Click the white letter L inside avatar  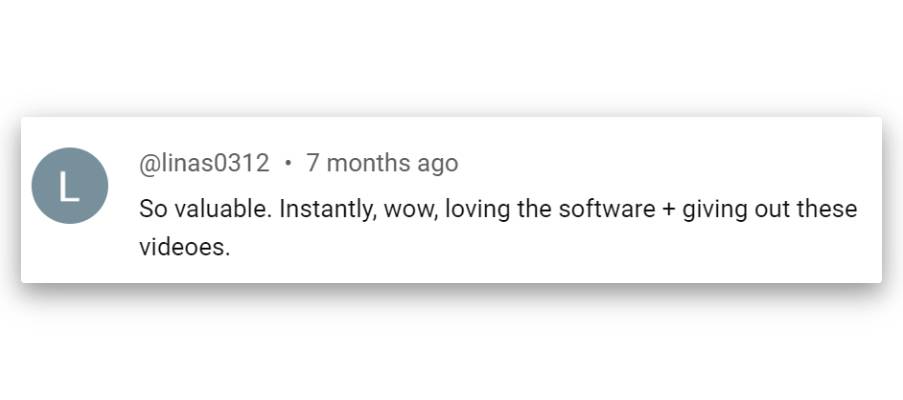(69, 186)
